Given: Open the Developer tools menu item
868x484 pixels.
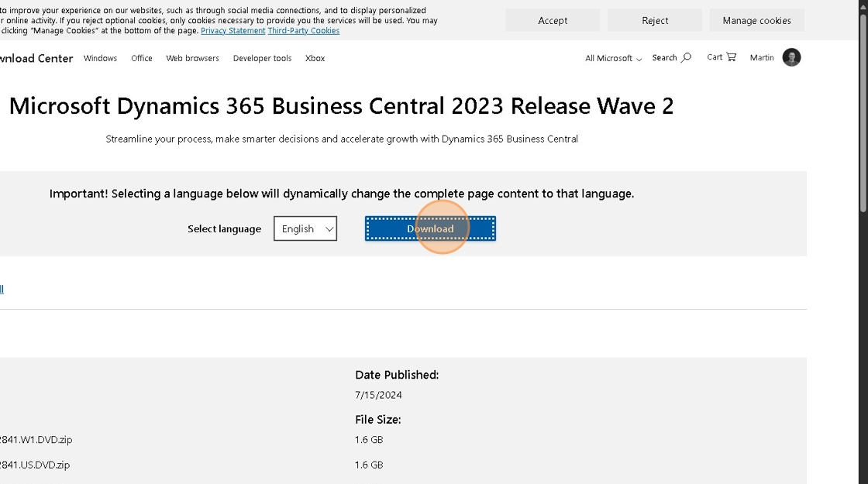Looking at the screenshot, I should (263, 58).
